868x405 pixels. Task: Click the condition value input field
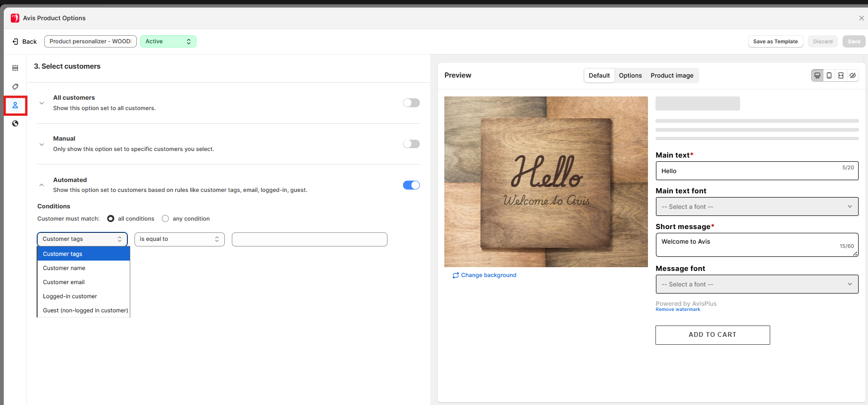[x=309, y=239]
